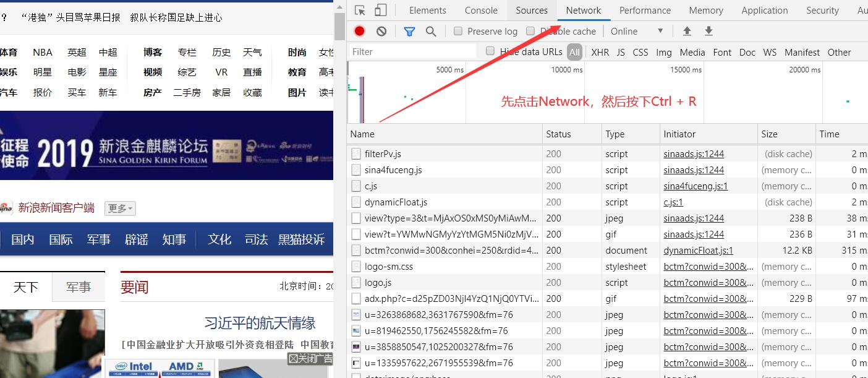Click image icon beside u=3858850547 request
Screen dimensions: 868x378
pos(355,346)
